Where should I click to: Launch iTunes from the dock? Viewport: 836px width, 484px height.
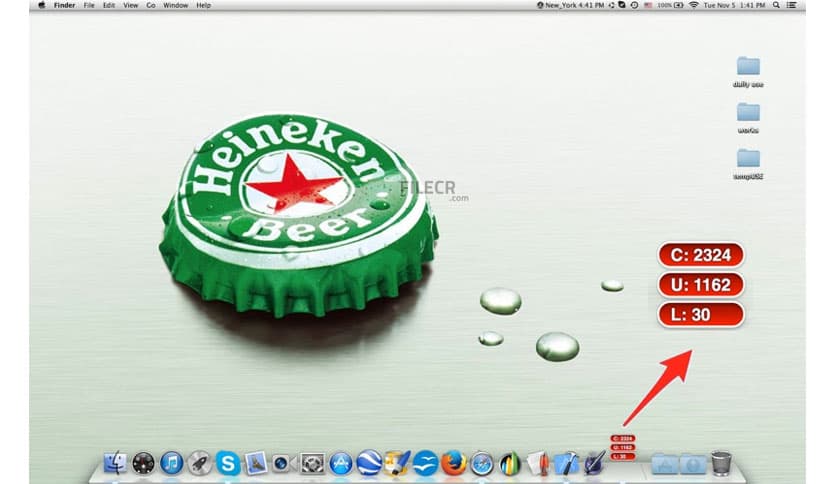coord(172,463)
